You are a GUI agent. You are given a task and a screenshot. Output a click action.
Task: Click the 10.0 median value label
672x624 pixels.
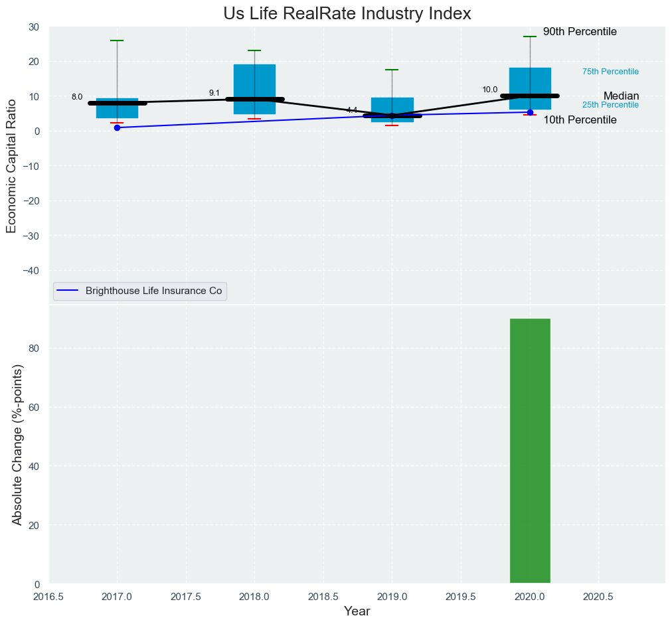[489, 90]
